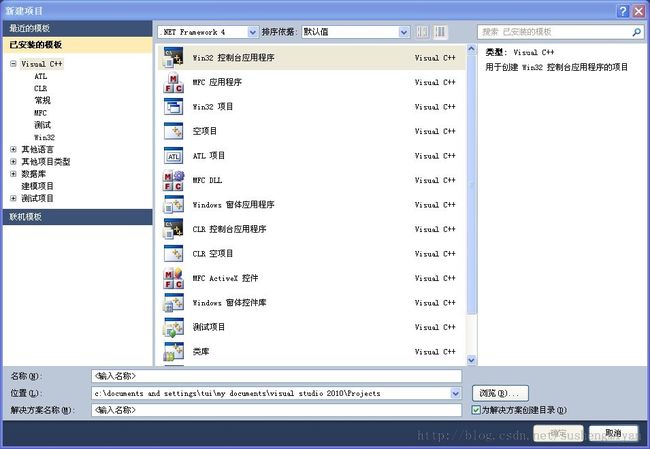Screen dimensions: 650x449
Task: Choose the Win32 项目 template icon
Action: pyautogui.click(x=173, y=107)
